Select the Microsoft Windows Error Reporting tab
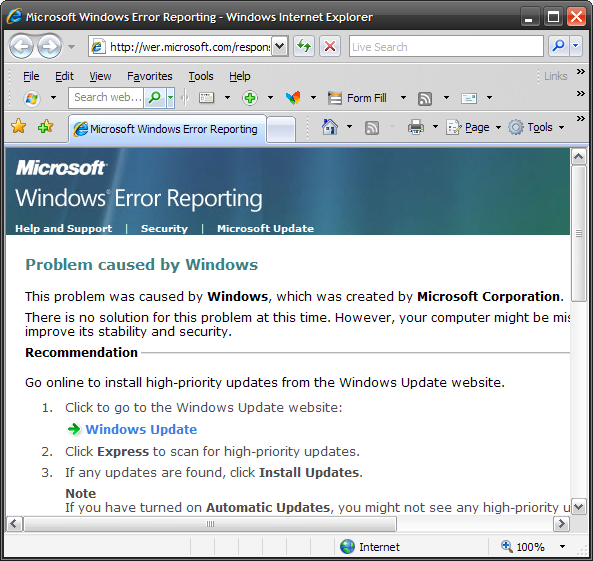The width and height of the screenshot is (593, 561). pyautogui.click(x=167, y=129)
